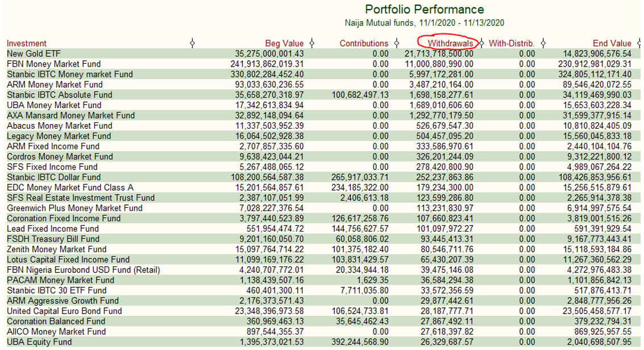The image size is (644, 350).
Task: Sort by the With-Distrib. column header
Action: point(512,43)
